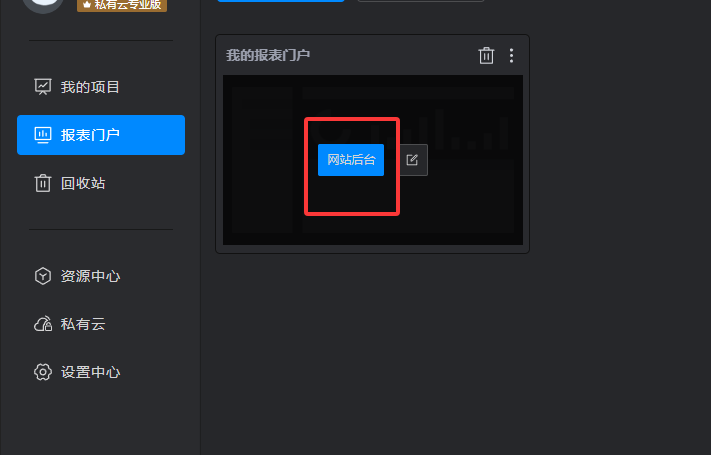
Task: Open the 设置中心 sidebar entry
Action: (90, 372)
